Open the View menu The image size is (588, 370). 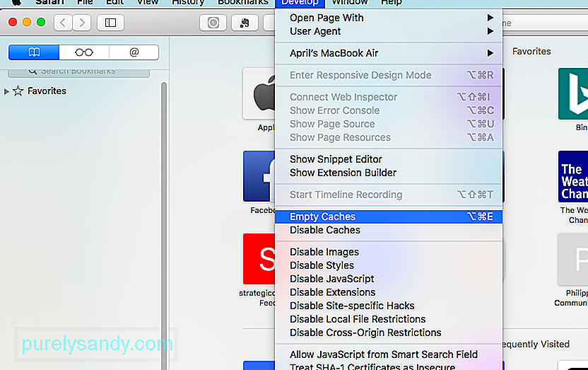tap(148, 3)
